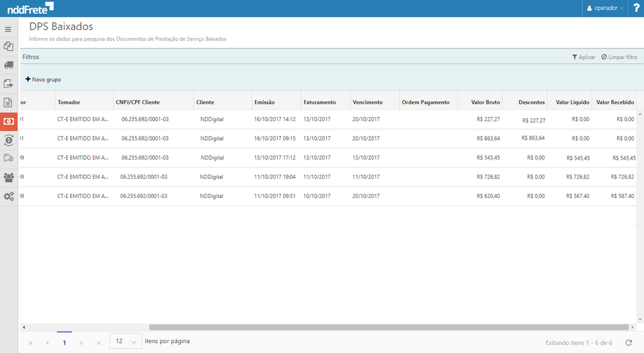Toggle the hamburger menu in sidebar

coord(8,29)
